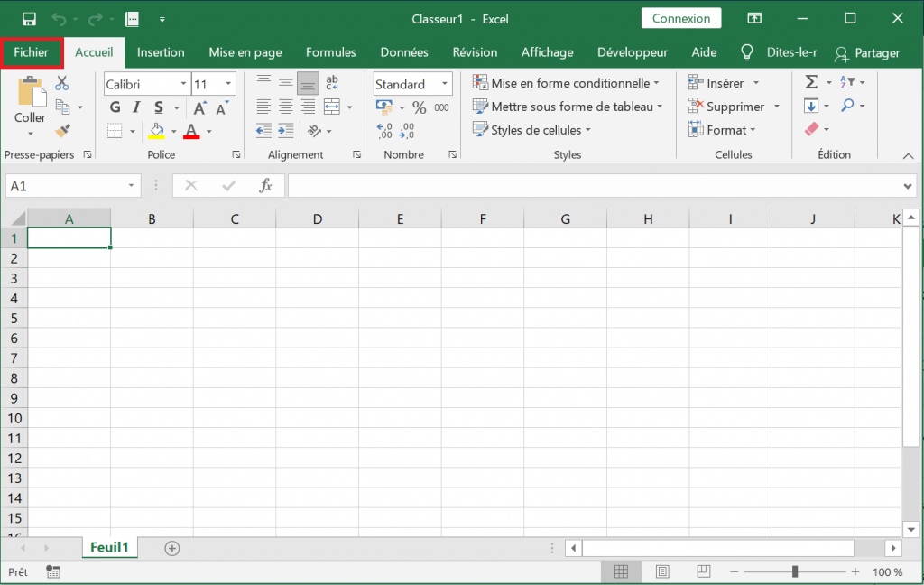Viewport: 924px width, 585px height.
Task: Apply the format painter brush
Action: point(62,130)
